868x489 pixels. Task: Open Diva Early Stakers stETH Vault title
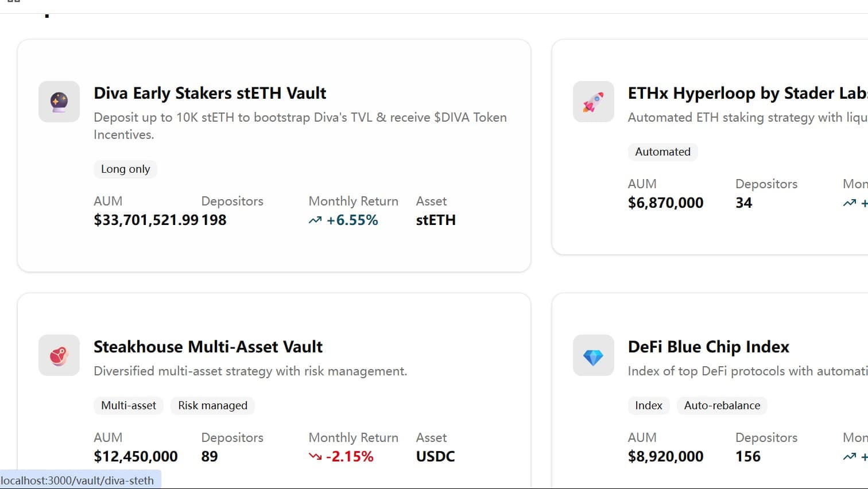[x=210, y=93]
